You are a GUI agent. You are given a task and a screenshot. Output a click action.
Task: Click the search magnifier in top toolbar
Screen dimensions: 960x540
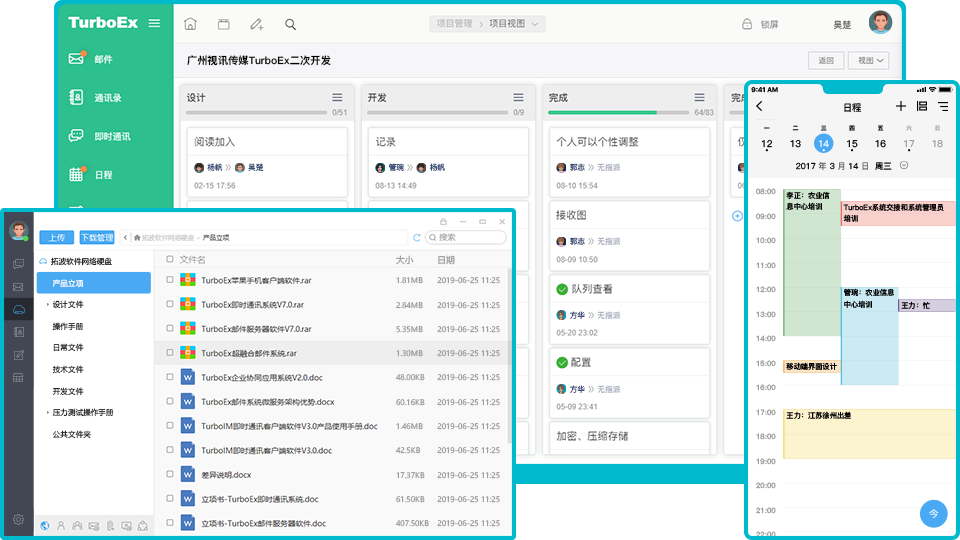pyautogui.click(x=290, y=24)
